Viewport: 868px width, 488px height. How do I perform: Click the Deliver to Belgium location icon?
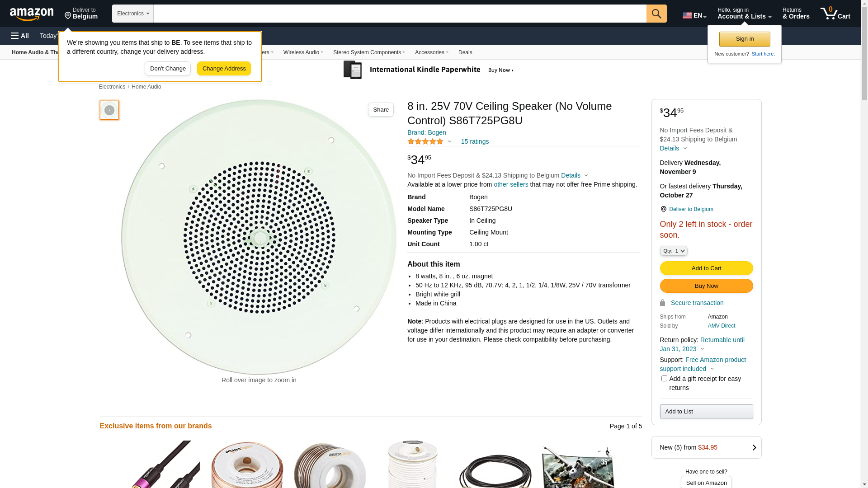coord(663,209)
